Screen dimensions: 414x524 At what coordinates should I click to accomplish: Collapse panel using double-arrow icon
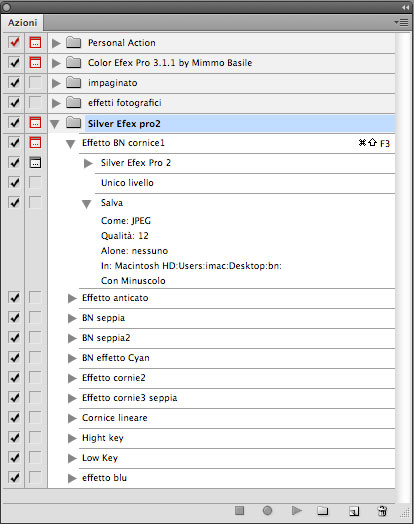405,7
